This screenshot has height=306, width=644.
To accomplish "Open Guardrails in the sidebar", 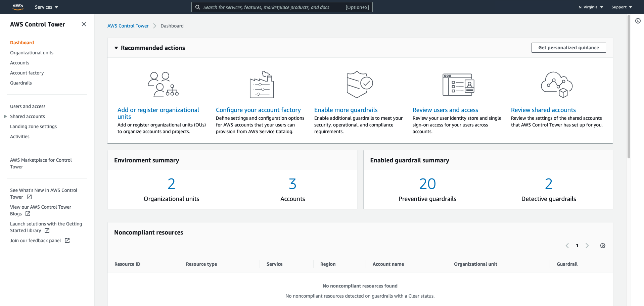I will coord(21,83).
